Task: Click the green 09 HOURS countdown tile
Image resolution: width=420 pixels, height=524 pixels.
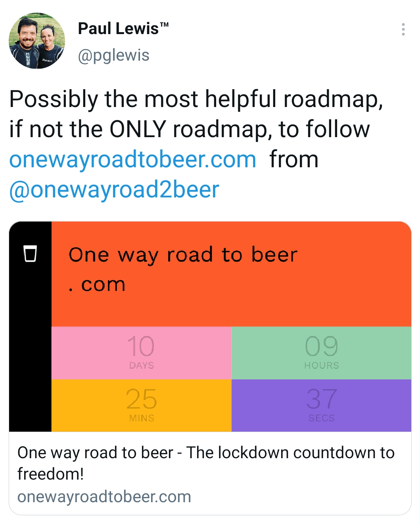Action: click(321, 353)
